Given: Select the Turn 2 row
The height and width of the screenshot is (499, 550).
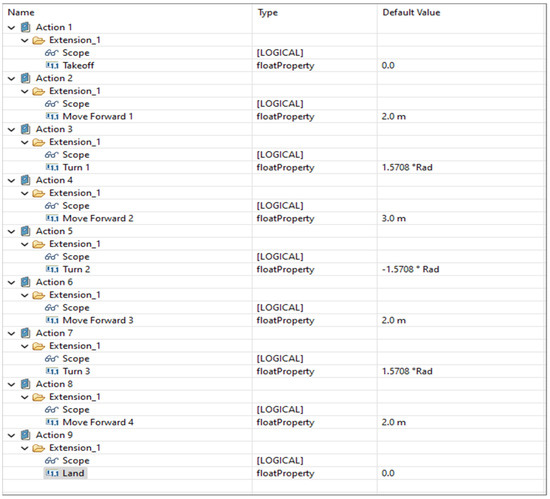Looking at the screenshot, I should pos(274,269).
